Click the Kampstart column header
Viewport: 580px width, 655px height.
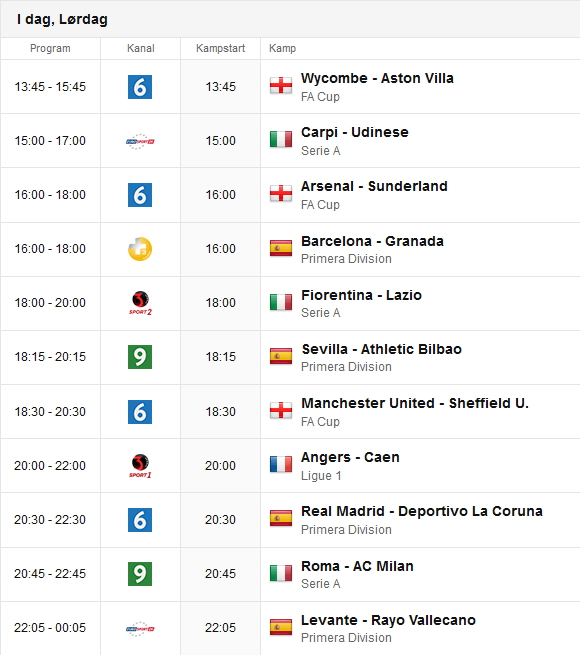[x=220, y=48]
